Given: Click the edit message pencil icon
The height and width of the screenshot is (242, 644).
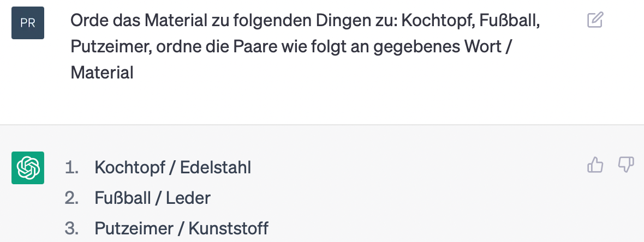Looking at the screenshot, I should tap(595, 20).
